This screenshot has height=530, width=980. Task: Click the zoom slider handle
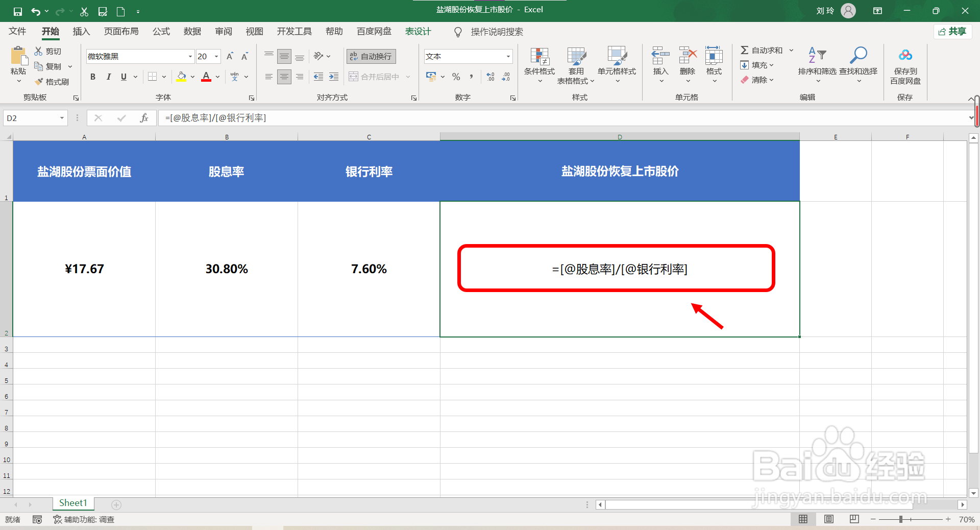[901, 519]
